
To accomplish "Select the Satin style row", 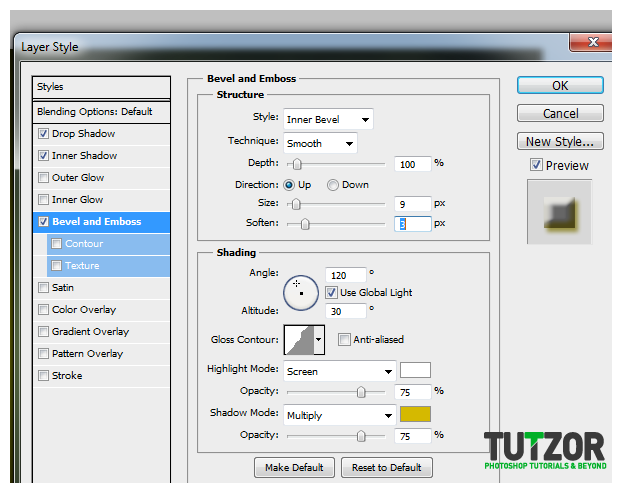I will pyautogui.click(x=102, y=288).
